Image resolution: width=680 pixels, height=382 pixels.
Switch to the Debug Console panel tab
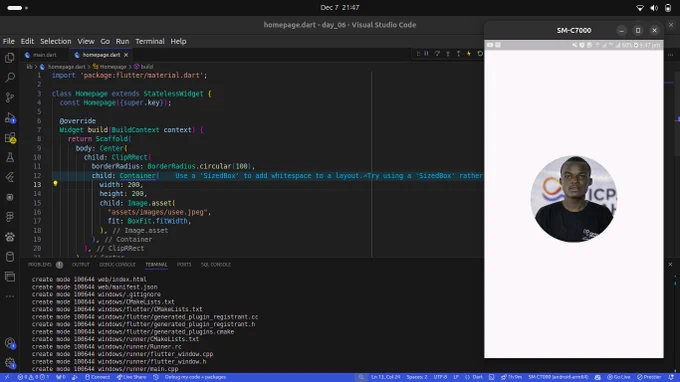(x=117, y=264)
